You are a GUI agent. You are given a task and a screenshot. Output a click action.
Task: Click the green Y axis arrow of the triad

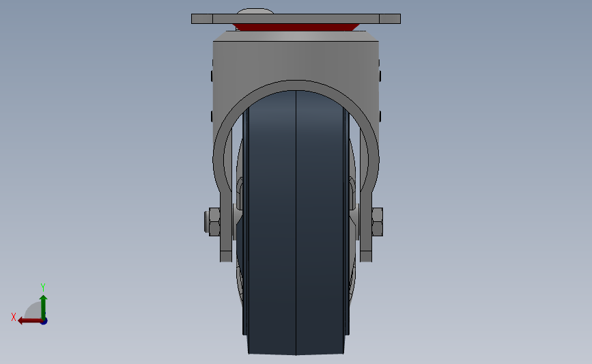coord(43,307)
